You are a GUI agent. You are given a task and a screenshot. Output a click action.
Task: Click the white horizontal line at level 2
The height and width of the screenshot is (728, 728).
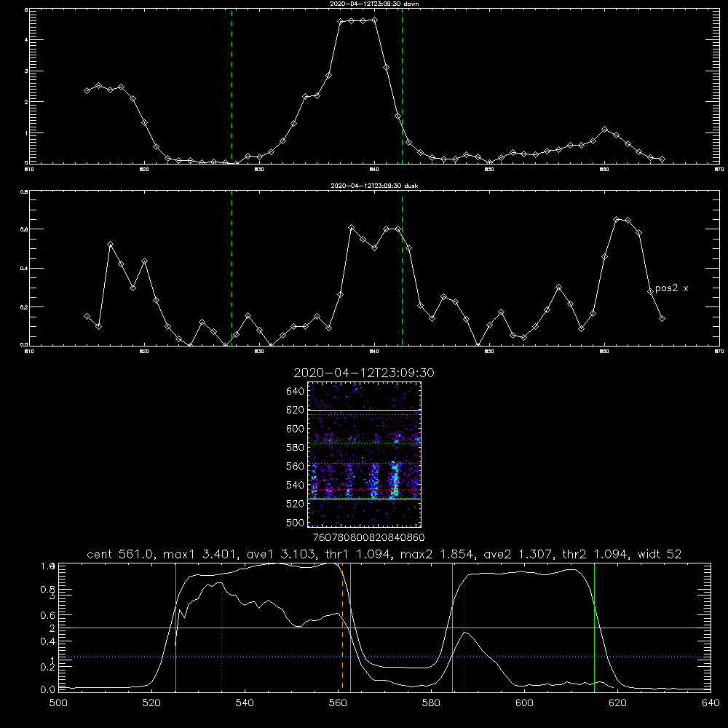click(x=384, y=628)
